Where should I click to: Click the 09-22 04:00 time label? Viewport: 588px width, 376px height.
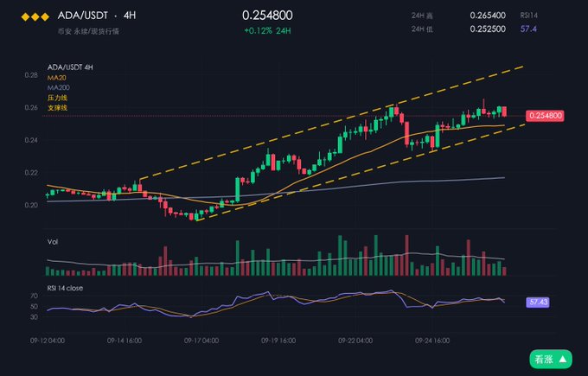[x=355, y=341]
